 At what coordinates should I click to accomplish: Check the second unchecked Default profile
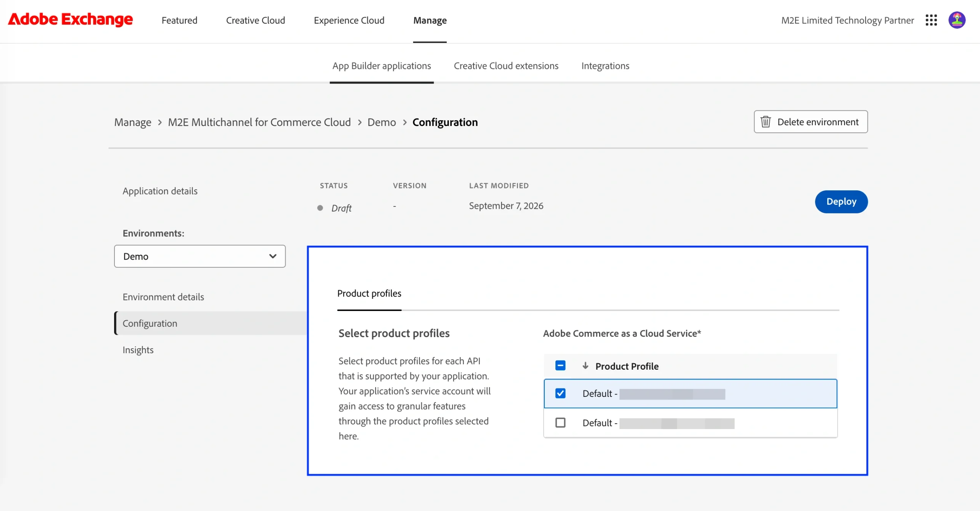point(560,423)
